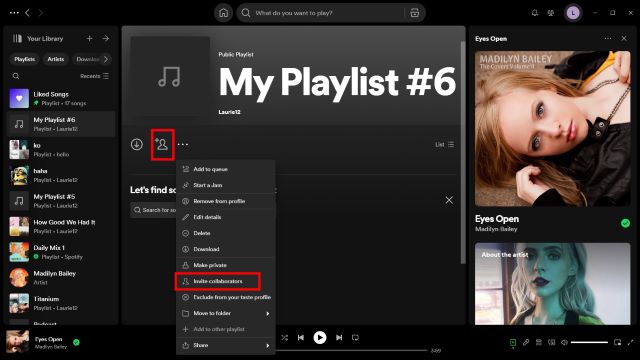The width and height of the screenshot is (640, 360).
Task: Open Daily Mix 1 playlist
Action: click(x=61, y=252)
